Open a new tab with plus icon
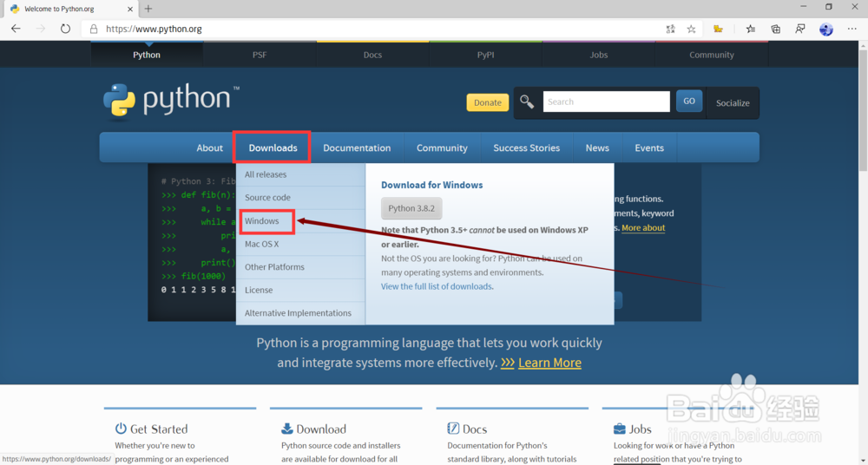 tap(148, 9)
